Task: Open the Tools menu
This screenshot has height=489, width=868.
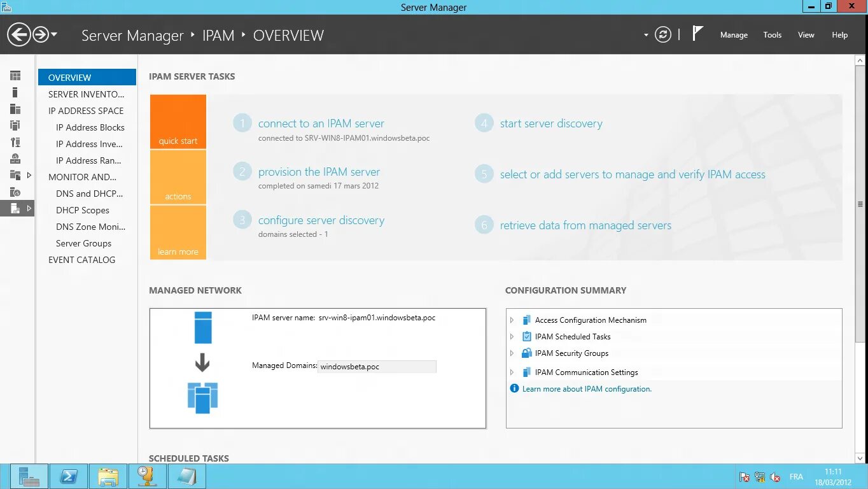Action: click(772, 35)
